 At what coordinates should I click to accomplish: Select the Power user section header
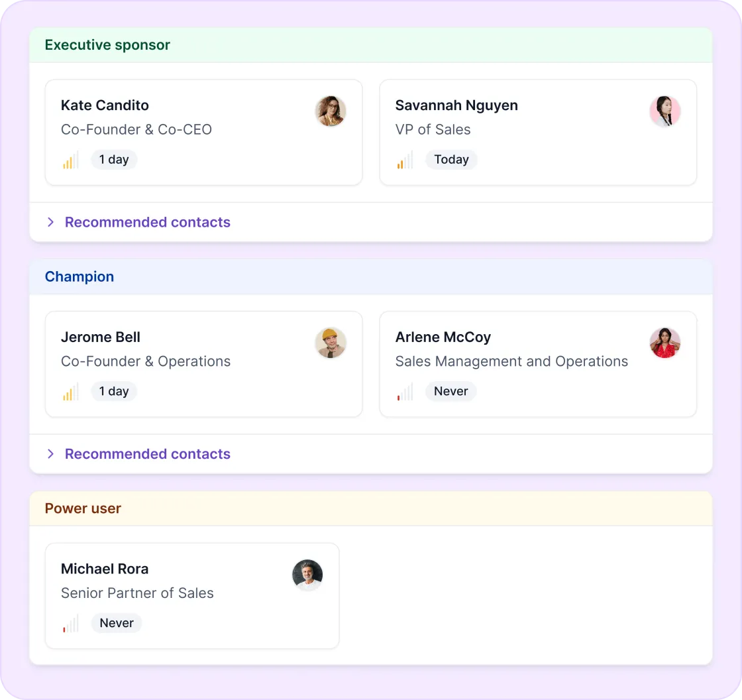click(83, 508)
